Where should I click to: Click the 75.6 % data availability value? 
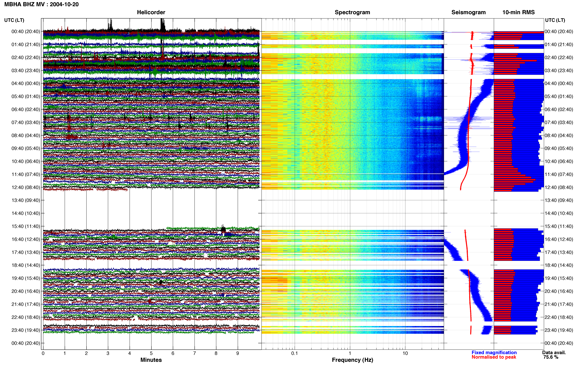click(551, 357)
